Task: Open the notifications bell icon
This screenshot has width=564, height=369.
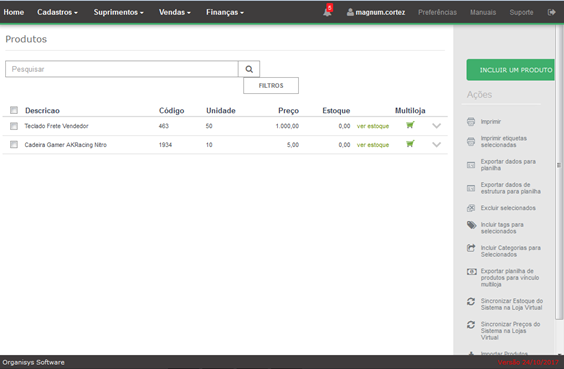Action: point(327,12)
